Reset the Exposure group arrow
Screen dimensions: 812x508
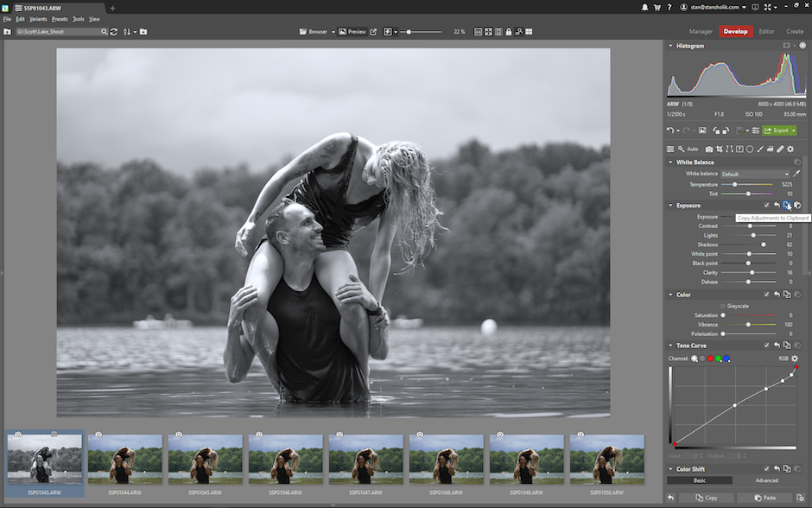777,205
